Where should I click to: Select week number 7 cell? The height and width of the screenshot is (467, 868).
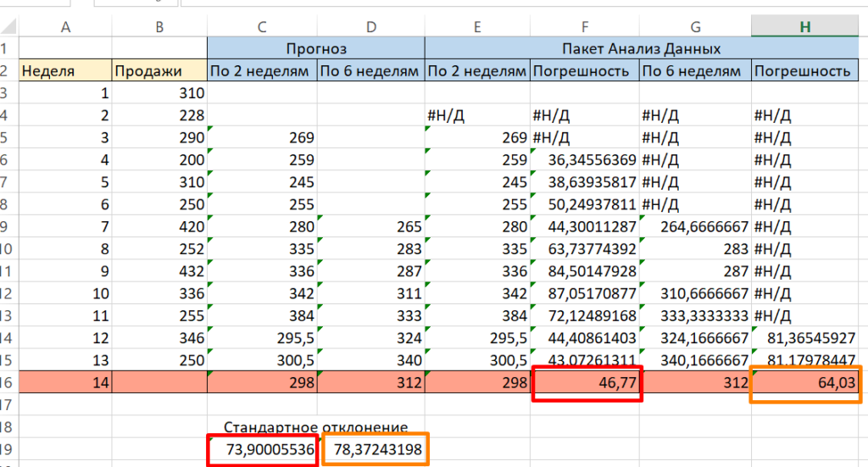[65, 226]
